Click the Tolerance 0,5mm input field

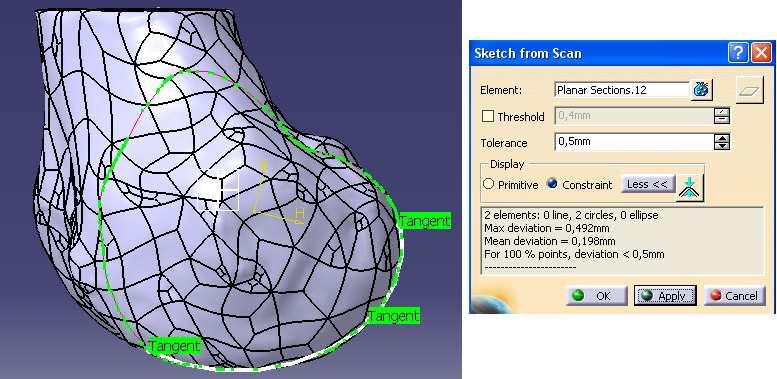coord(633,142)
